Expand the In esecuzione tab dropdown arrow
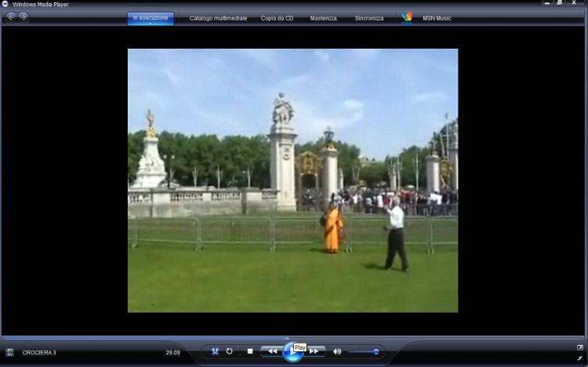Viewport: 588px width, 367px height. click(151, 24)
